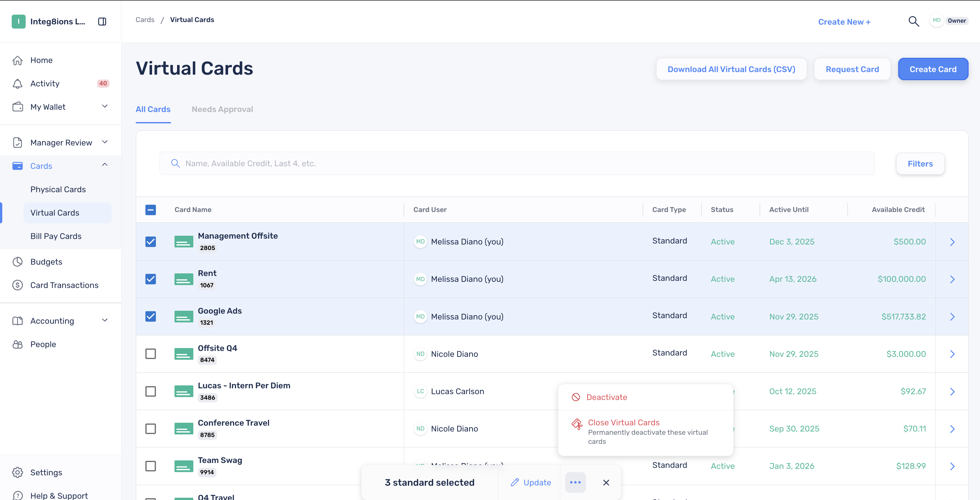The image size is (980, 500).
Task: Click the Manager Review document icon
Action: 18,143
